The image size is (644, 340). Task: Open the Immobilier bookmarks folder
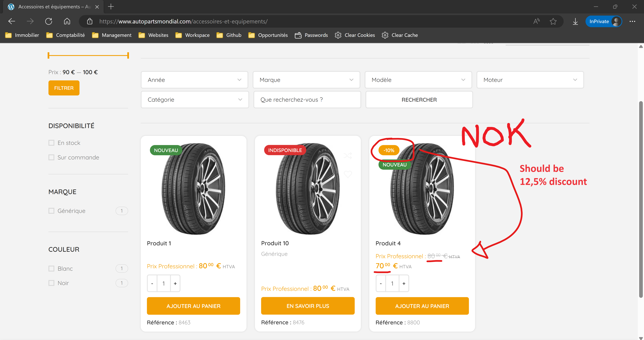(22, 35)
